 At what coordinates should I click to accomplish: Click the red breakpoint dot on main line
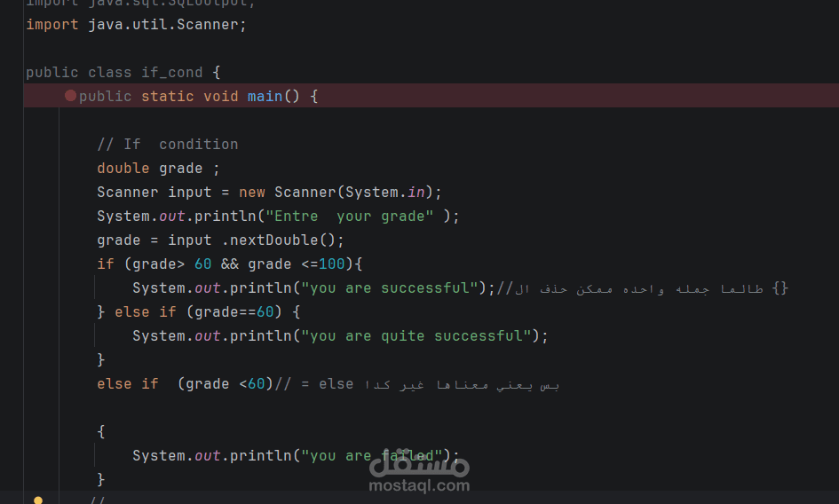click(x=70, y=96)
